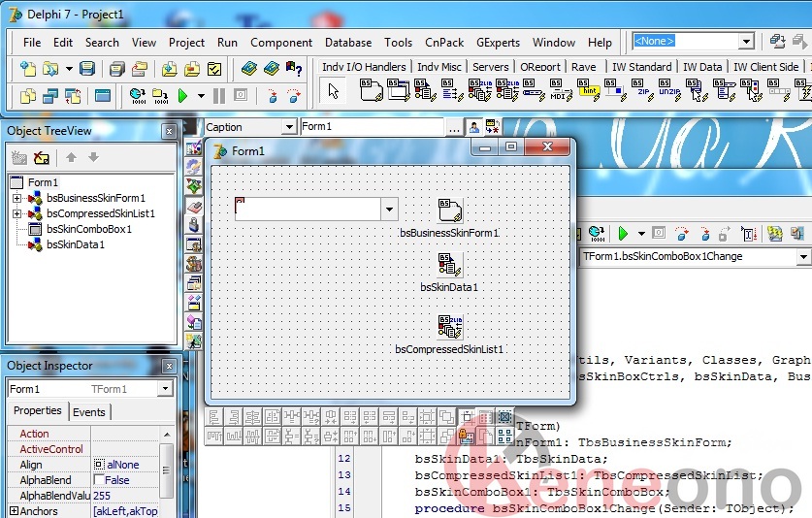Open the Tools menu
The image size is (812, 518).
click(x=398, y=43)
